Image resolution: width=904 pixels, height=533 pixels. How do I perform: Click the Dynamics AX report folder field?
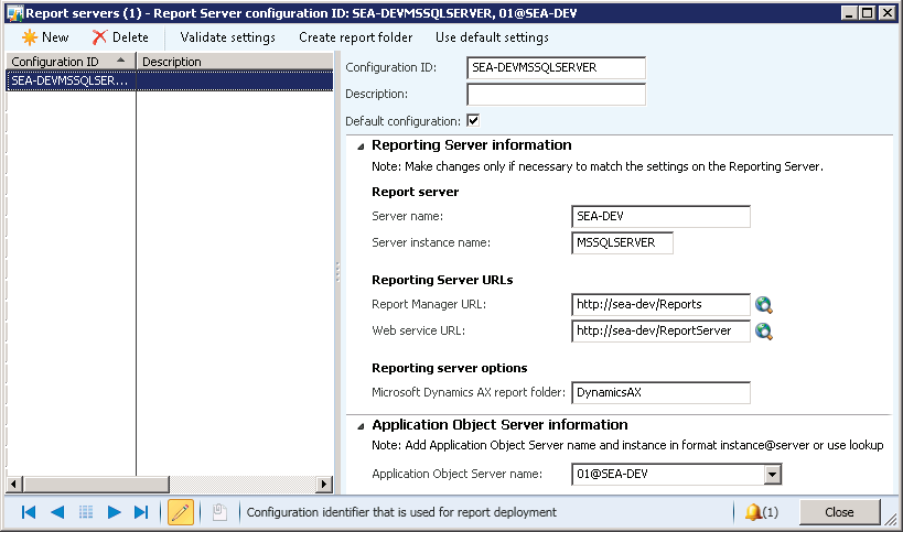661,393
